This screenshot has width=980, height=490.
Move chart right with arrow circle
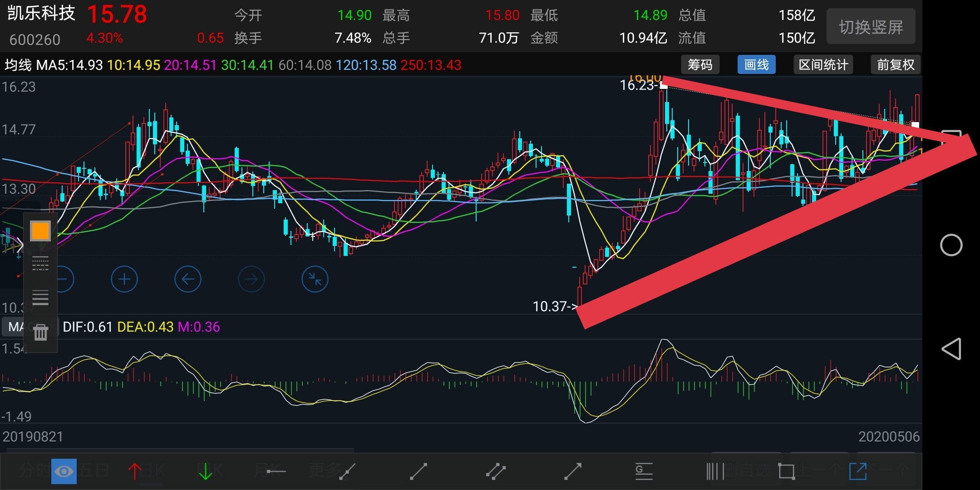[x=251, y=279]
